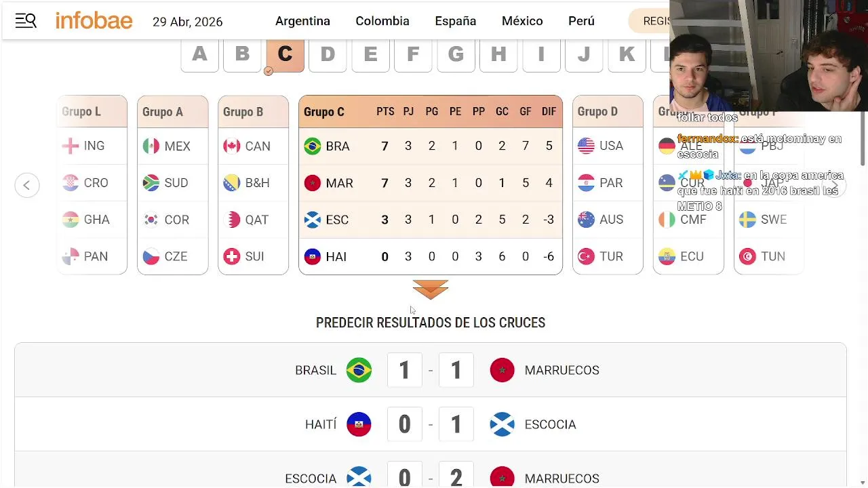Viewport: 868px width, 488px height.
Task: Click Escocia score box in Haití-Escocia match
Action: 456,424
